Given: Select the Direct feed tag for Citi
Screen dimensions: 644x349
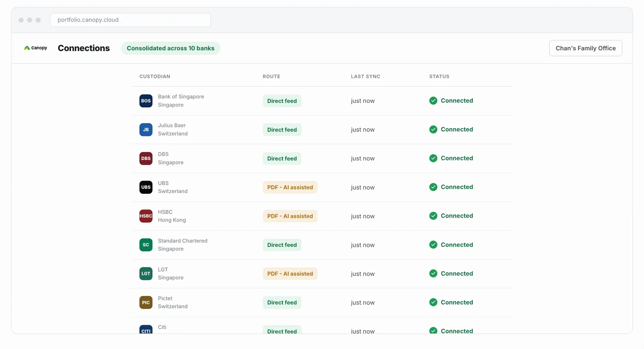Looking at the screenshot, I should 282,330.
